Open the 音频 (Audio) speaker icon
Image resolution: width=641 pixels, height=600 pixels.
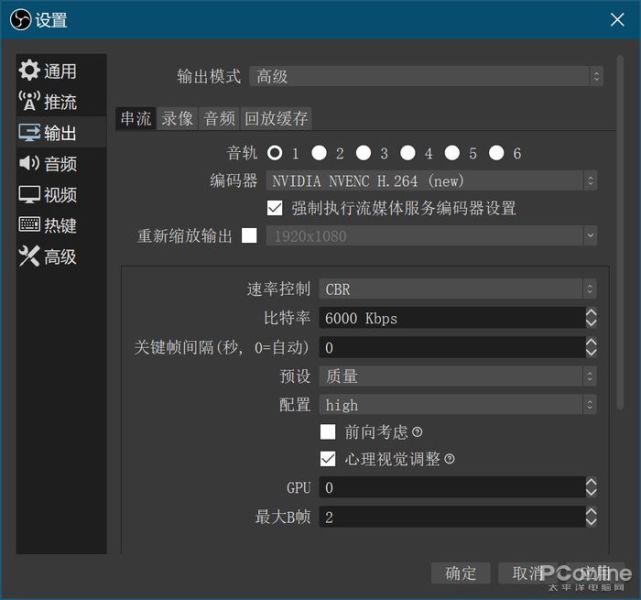tap(29, 163)
